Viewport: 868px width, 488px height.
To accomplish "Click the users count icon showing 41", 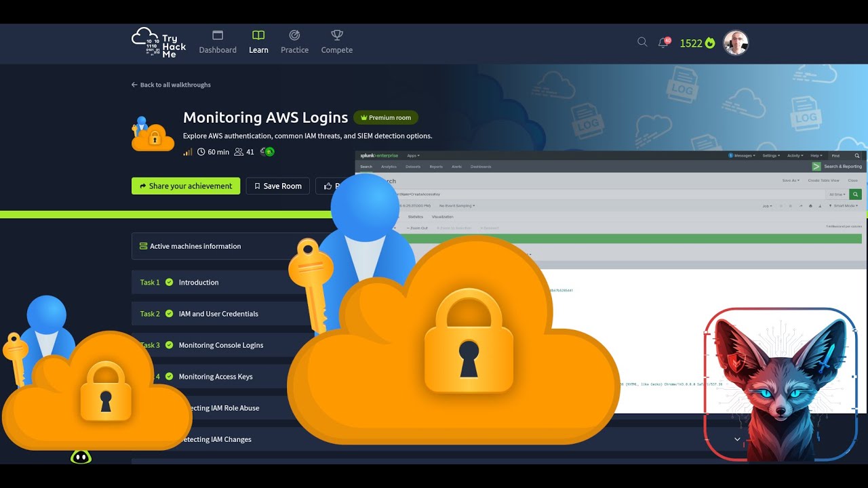I will [x=239, y=152].
